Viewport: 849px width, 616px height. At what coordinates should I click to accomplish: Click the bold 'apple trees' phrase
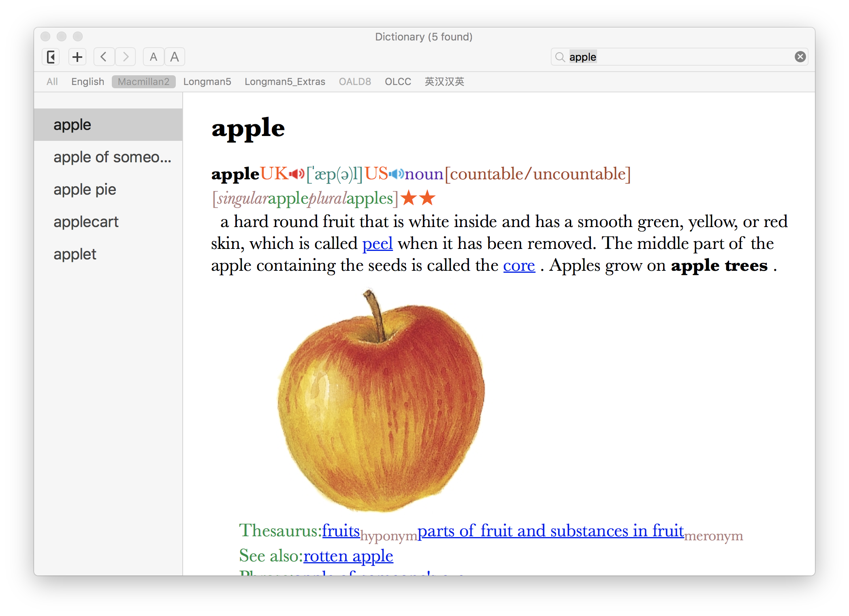(x=719, y=266)
